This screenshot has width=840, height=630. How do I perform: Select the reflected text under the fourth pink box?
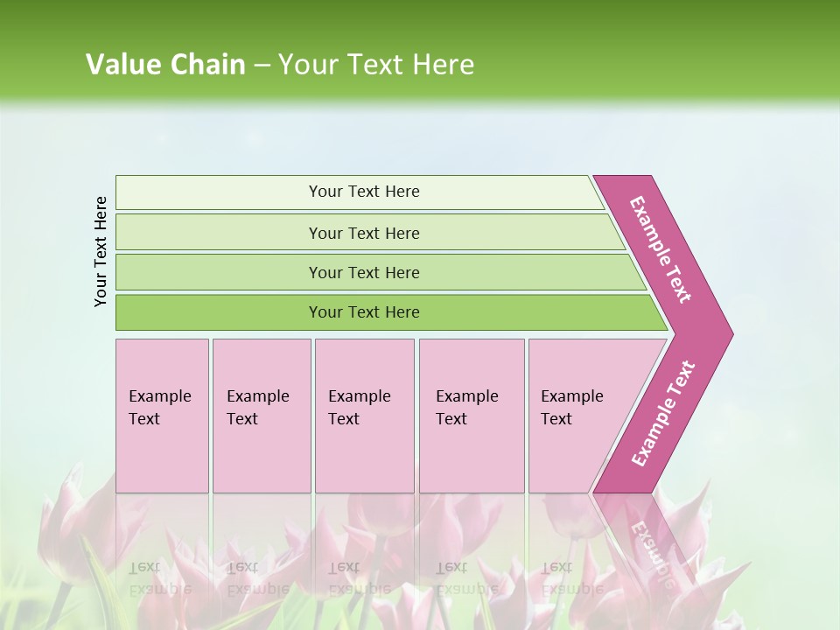(466, 578)
